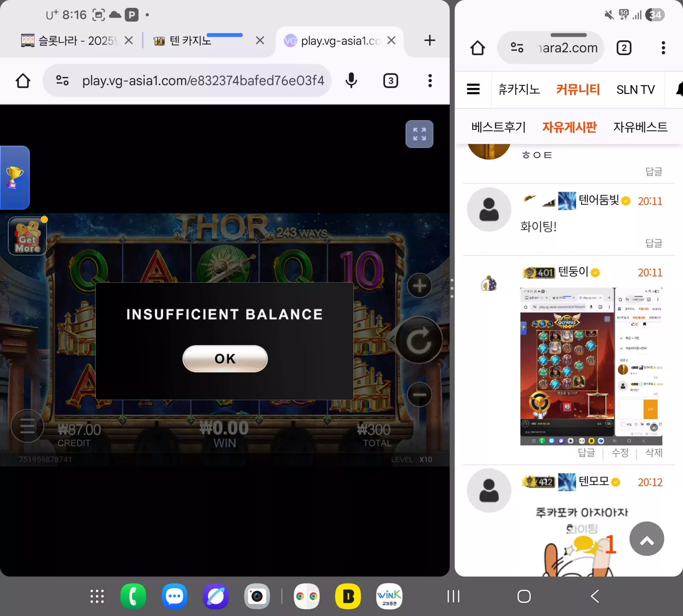The image size is (683, 616).
Task: Open SLN TV menu
Action: tap(636, 90)
